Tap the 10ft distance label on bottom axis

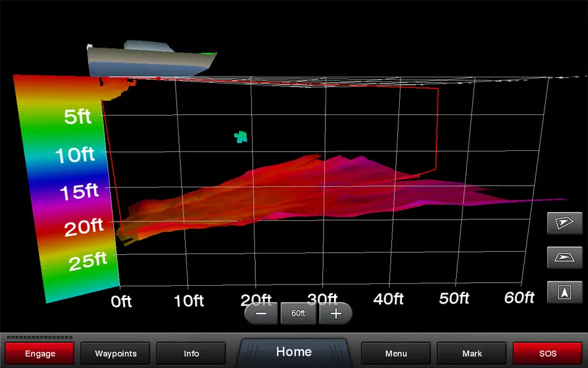tap(189, 301)
